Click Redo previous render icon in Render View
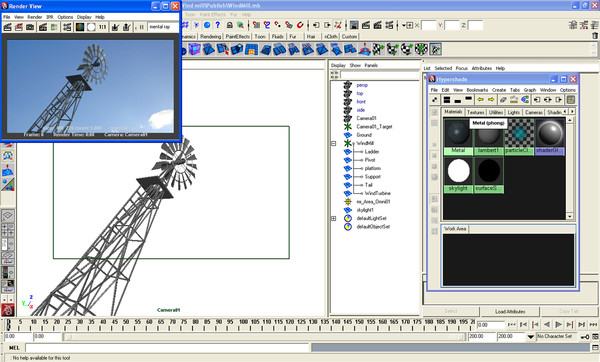 click(x=7, y=27)
